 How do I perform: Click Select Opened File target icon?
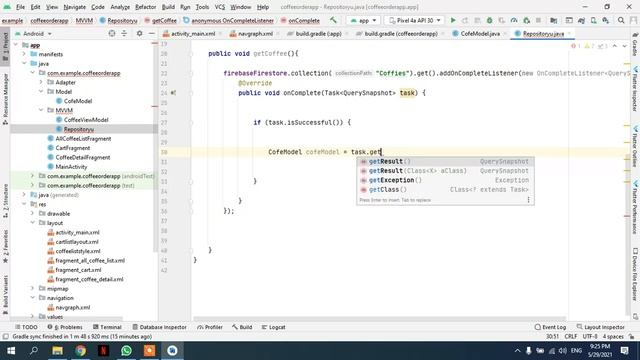coord(112,33)
